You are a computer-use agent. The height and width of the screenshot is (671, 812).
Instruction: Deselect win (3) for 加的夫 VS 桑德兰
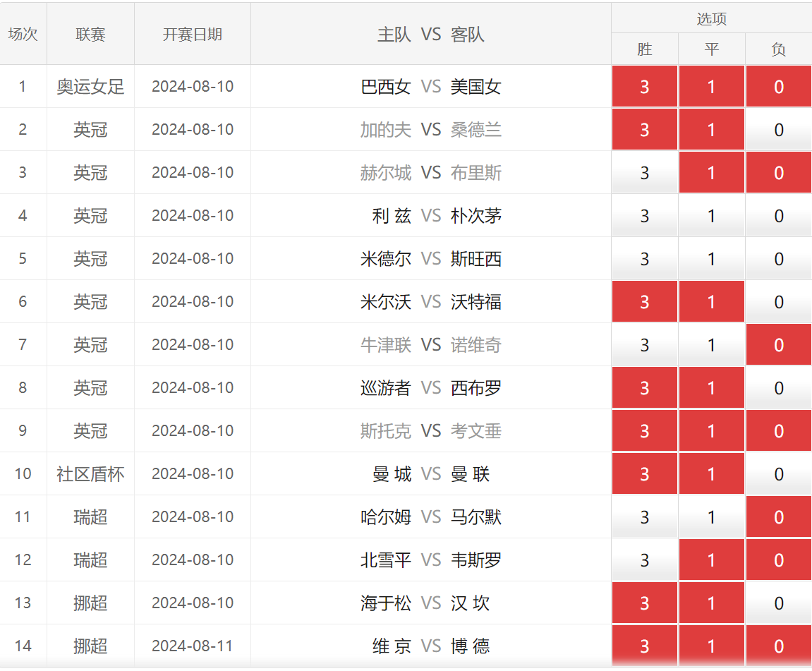[x=645, y=129]
